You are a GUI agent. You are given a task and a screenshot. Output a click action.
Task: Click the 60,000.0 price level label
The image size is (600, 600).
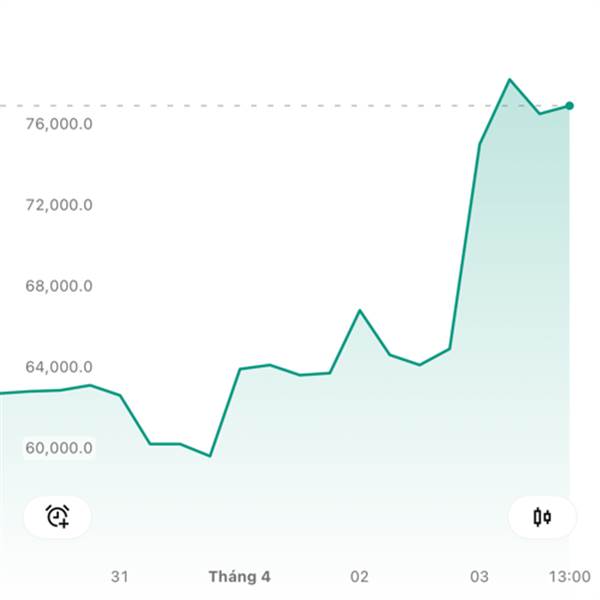(61, 447)
